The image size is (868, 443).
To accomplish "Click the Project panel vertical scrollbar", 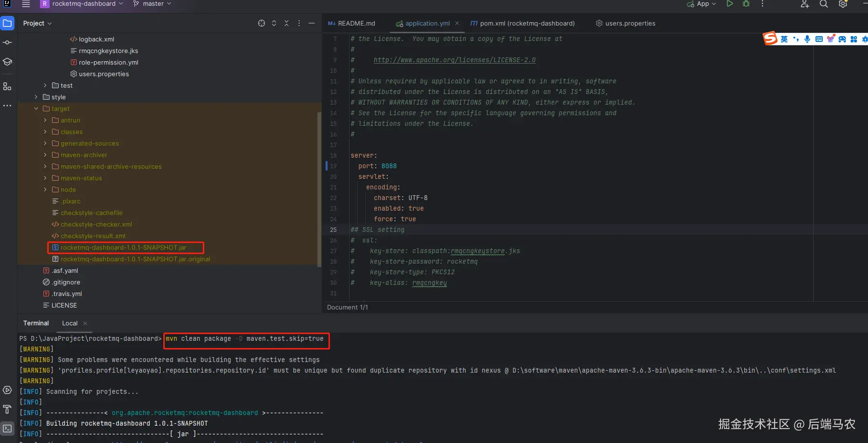I will coord(319,189).
